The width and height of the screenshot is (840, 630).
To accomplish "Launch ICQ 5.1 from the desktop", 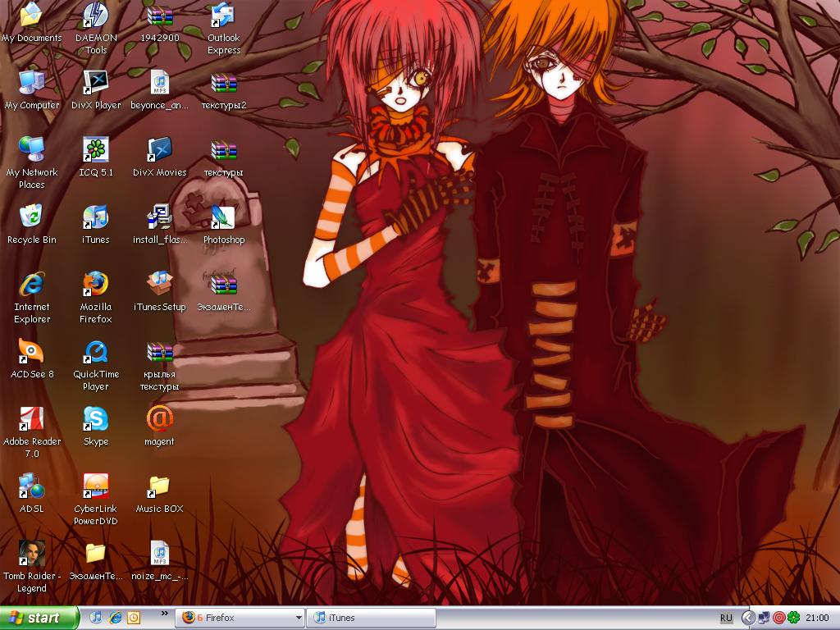I will pyautogui.click(x=96, y=157).
